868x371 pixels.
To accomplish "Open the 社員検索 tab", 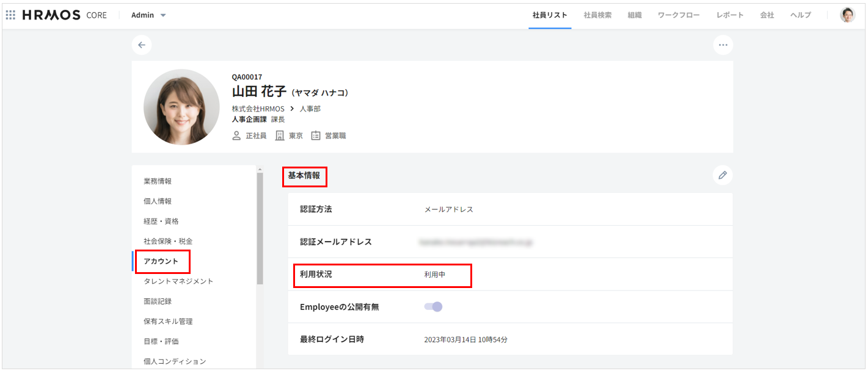I will [x=597, y=15].
